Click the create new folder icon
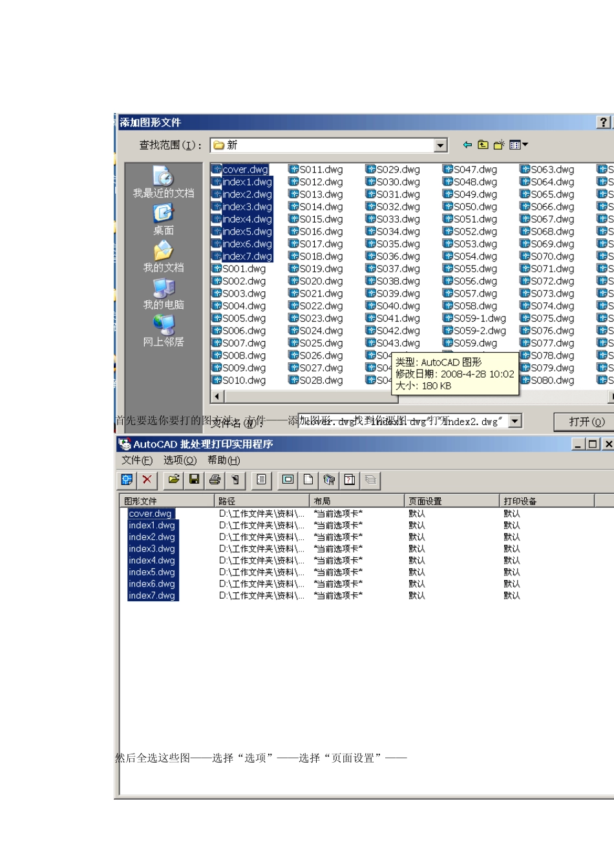 pos(498,145)
